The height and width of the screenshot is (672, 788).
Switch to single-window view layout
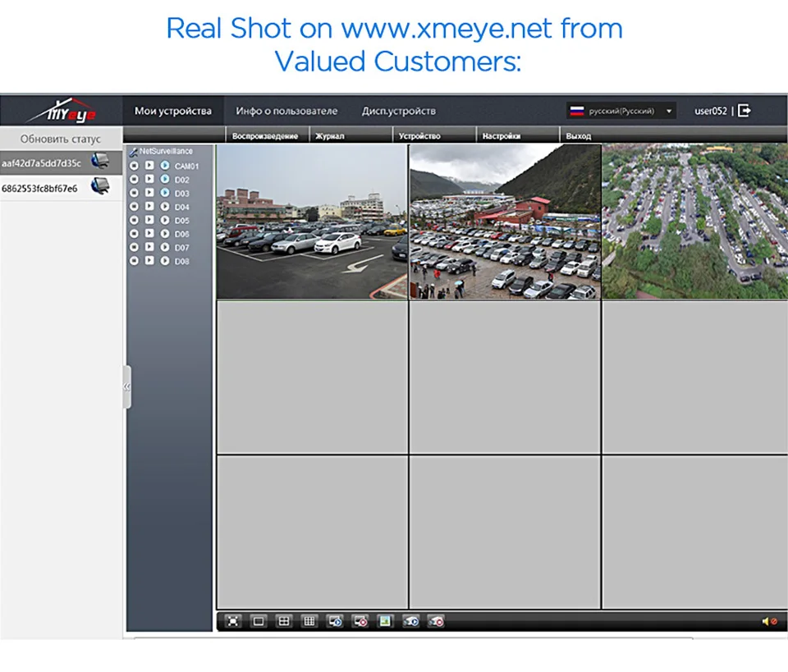pyautogui.click(x=259, y=621)
